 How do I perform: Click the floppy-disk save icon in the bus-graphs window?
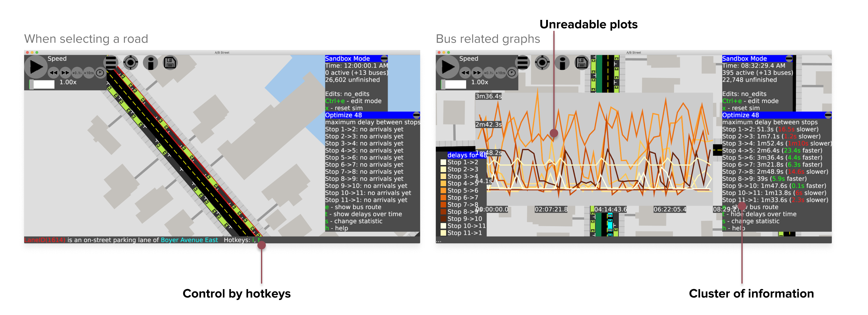click(582, 63)
